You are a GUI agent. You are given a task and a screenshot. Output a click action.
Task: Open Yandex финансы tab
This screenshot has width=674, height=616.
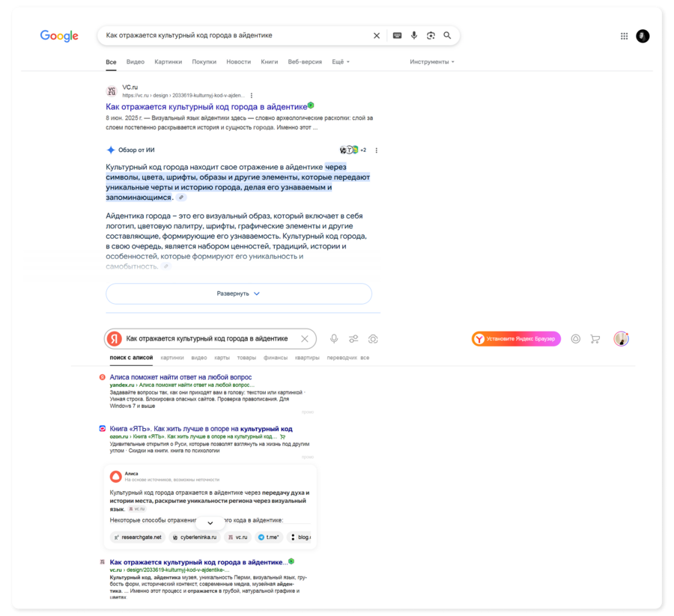pos(276,358)
